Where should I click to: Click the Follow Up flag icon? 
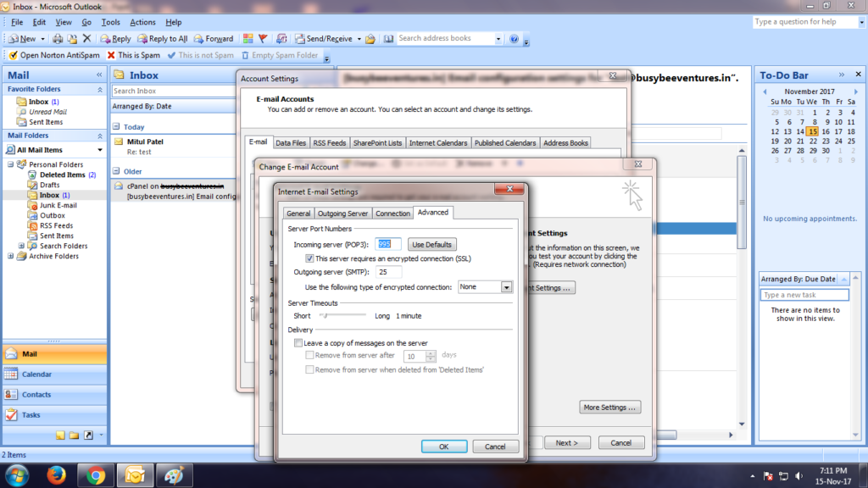[264, 39]
